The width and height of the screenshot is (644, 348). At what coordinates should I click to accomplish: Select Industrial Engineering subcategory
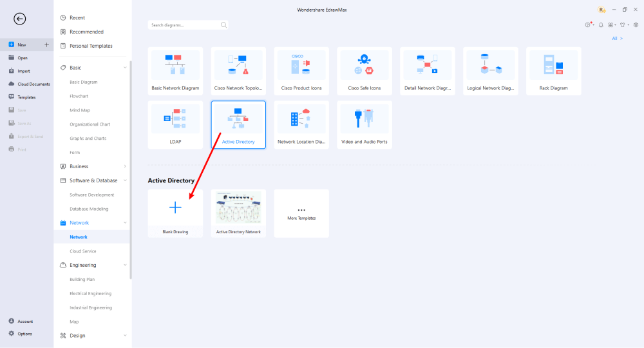pyautogui.click(x=91, y=307)
